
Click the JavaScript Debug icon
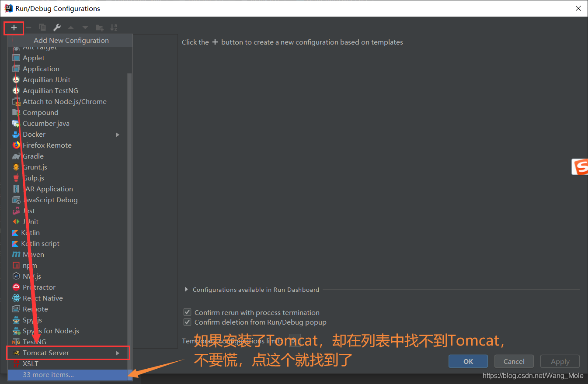coord(16,200)
